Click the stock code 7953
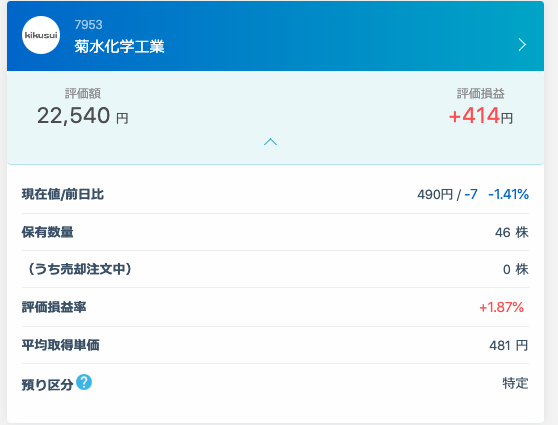 point(88,25)
